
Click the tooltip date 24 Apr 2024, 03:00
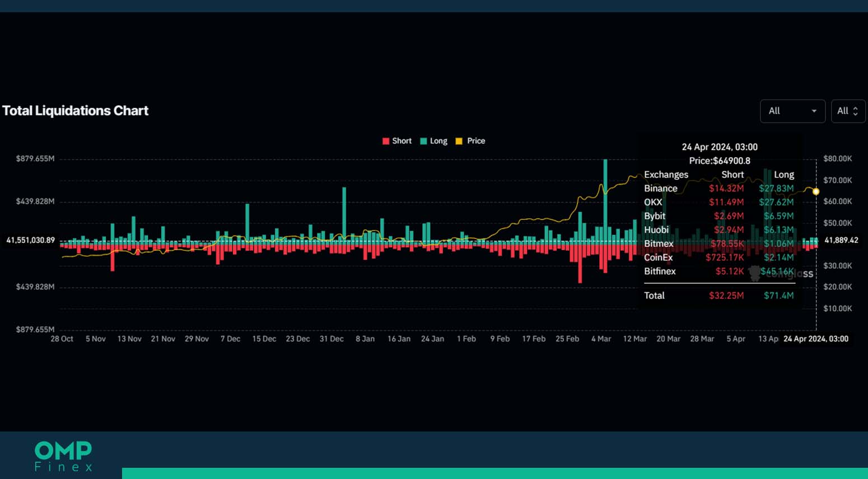coord(720,147)
